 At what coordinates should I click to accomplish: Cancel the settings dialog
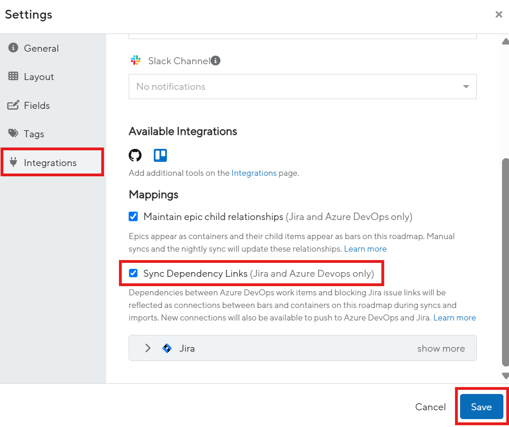click(430, 407)
